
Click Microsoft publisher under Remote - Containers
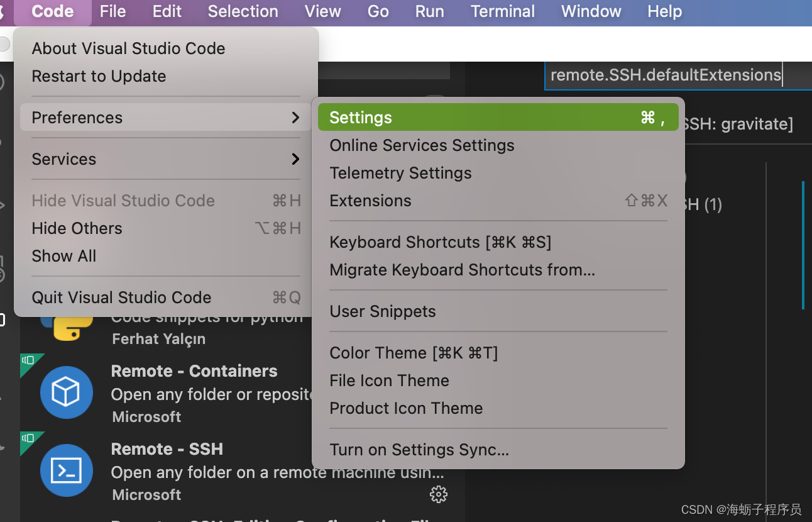[146, 417]
